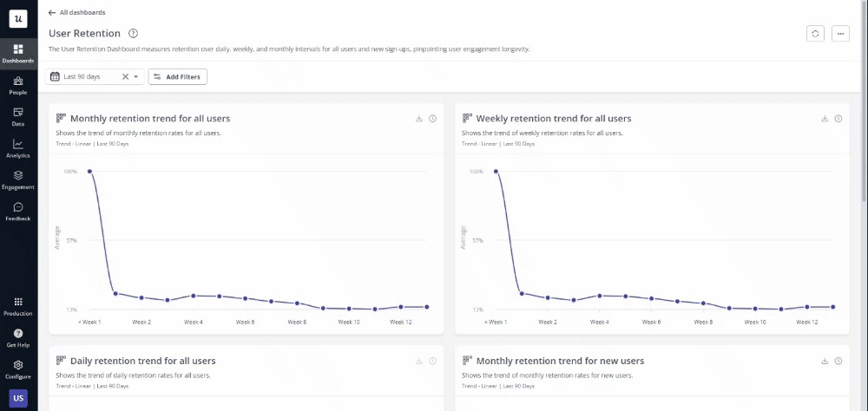
Task: Click the refresh dashboard icon
Action: (815, 33)
